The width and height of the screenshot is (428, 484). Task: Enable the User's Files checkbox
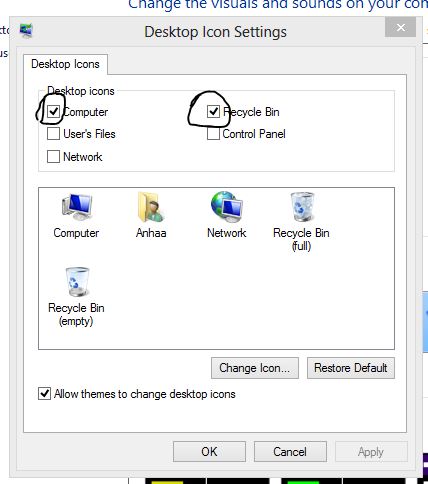coord(53,134)
